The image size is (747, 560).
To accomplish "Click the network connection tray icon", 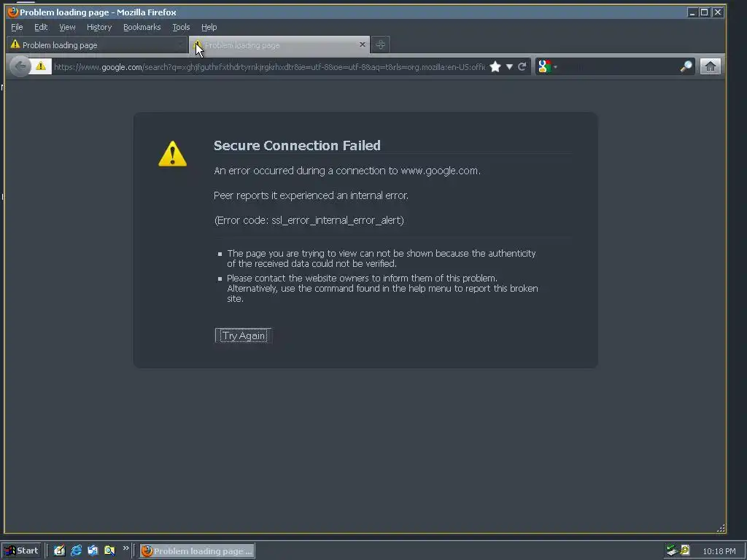I will [x=672, y=551].
